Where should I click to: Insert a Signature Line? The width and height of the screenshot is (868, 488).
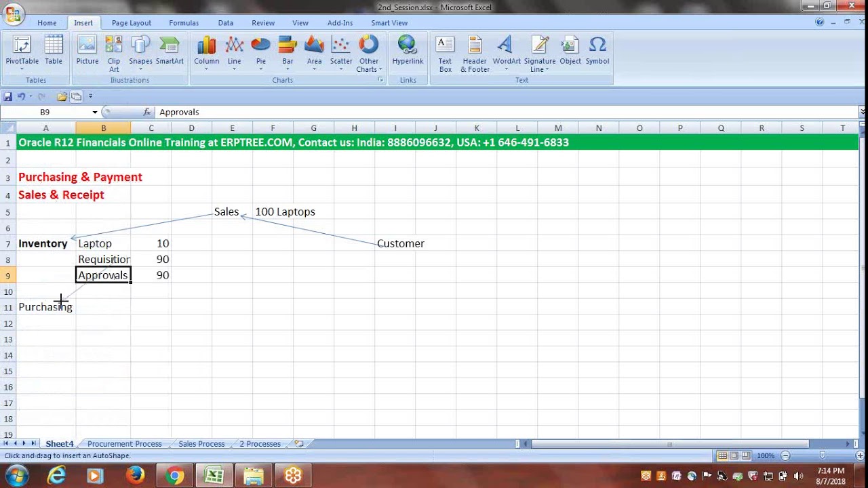540,54
